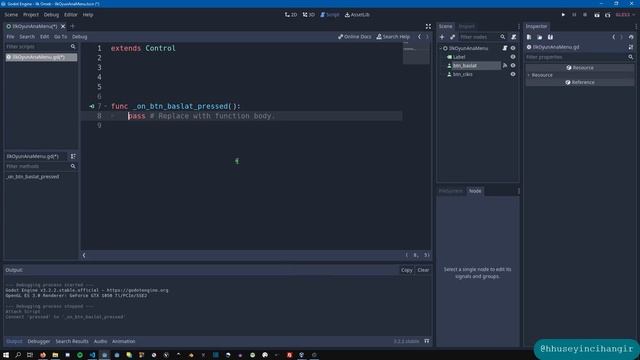Add a new scene tab
This screenshot has width=640, height=360.
point(73,26)
